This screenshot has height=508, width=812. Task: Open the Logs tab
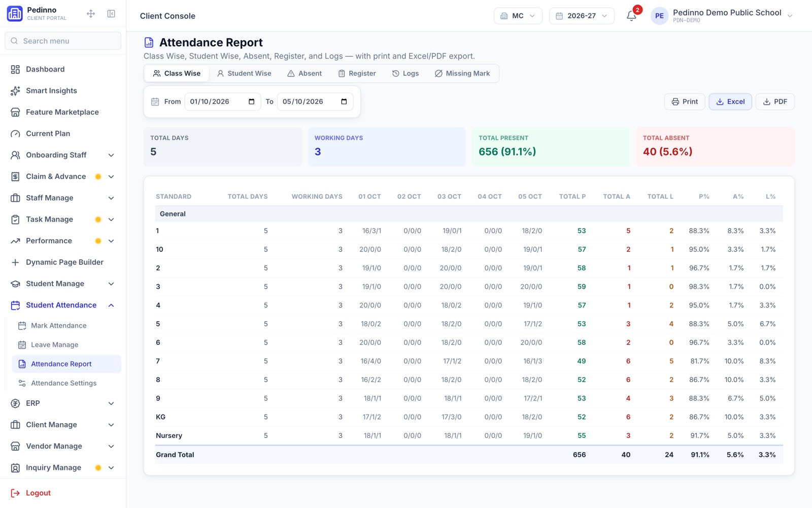coord(405,73)
